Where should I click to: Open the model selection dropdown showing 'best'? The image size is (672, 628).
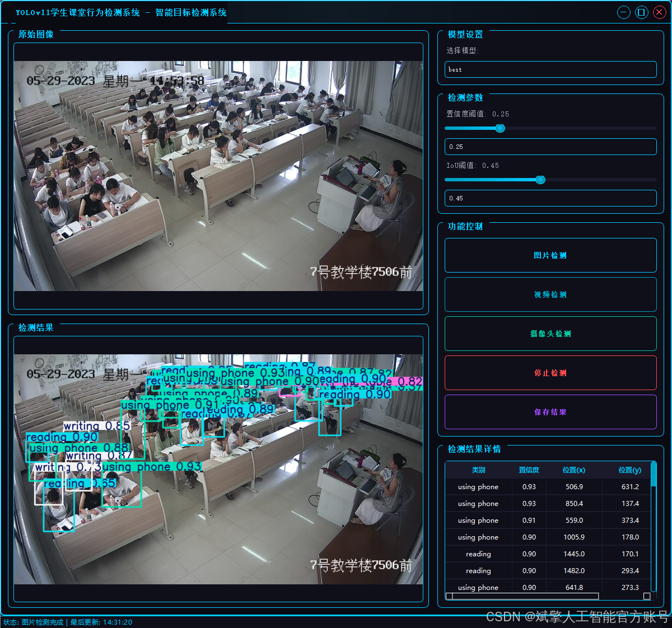pos(550,69)
